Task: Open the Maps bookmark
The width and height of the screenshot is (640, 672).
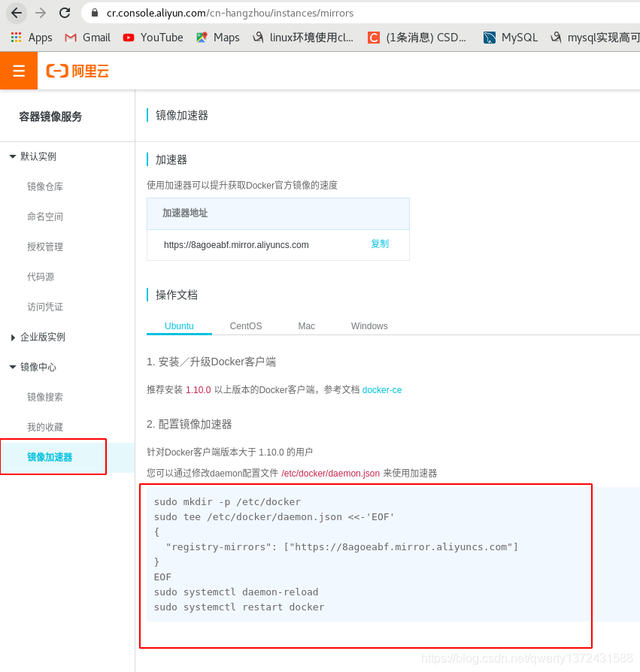Action: coord(218,38)
